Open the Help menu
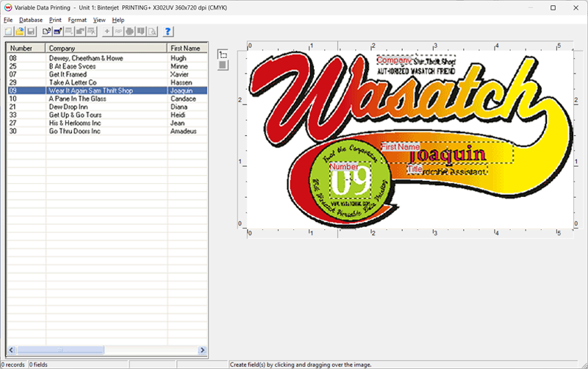 [x=118, y=20]
